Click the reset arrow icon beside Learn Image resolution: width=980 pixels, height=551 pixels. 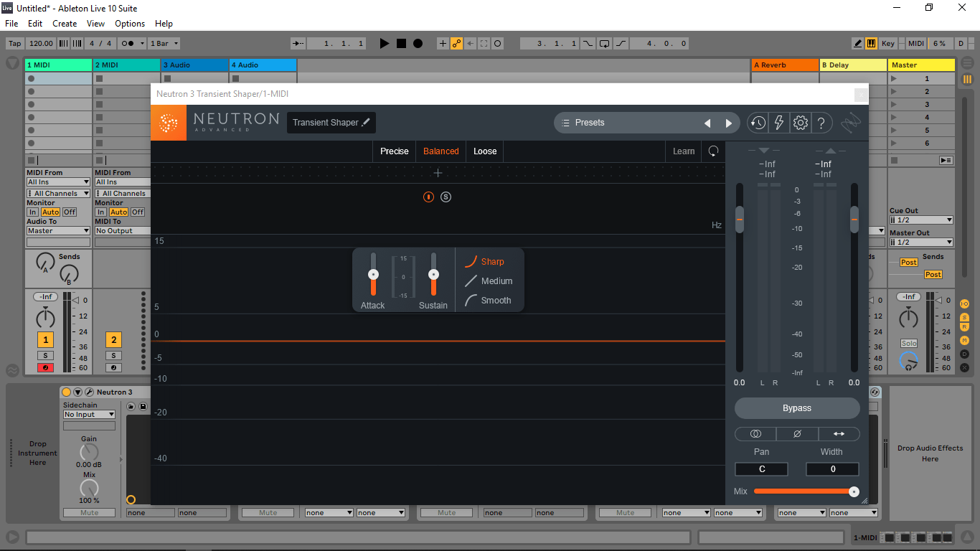[713, 151]
